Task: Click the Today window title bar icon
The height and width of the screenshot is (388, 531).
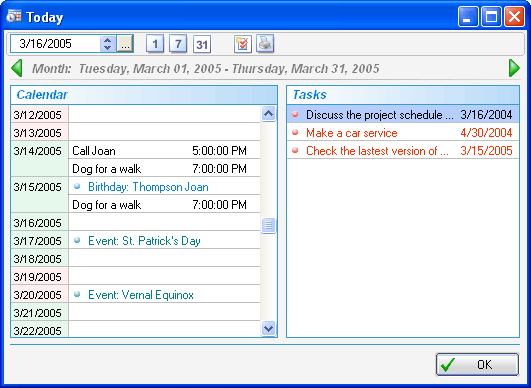Action: click(14, 17)
